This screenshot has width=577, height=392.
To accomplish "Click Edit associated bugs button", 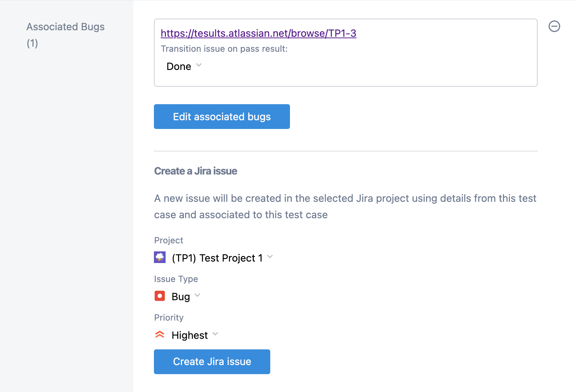I will (x=222, y=117).
